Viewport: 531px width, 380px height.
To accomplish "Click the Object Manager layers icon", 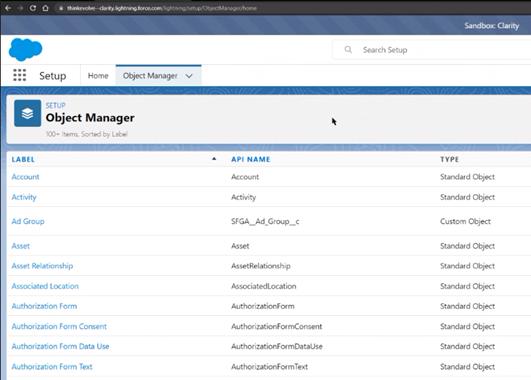I will tap(27, 113).
